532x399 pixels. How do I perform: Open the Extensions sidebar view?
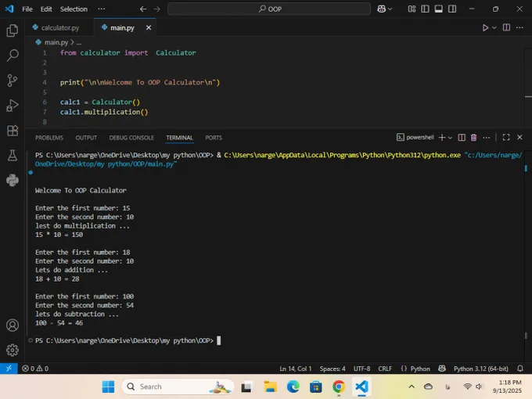point(12,131)
